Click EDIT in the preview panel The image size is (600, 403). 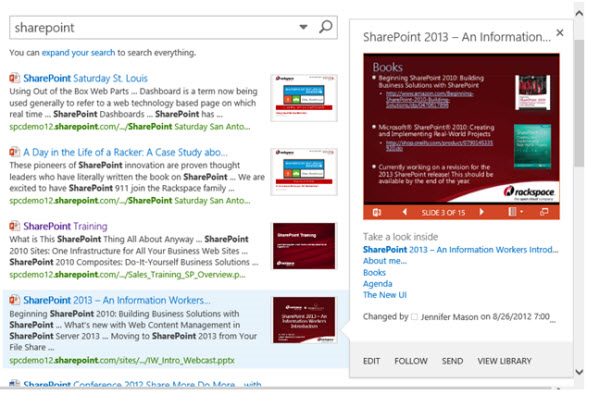click(371, 361)
